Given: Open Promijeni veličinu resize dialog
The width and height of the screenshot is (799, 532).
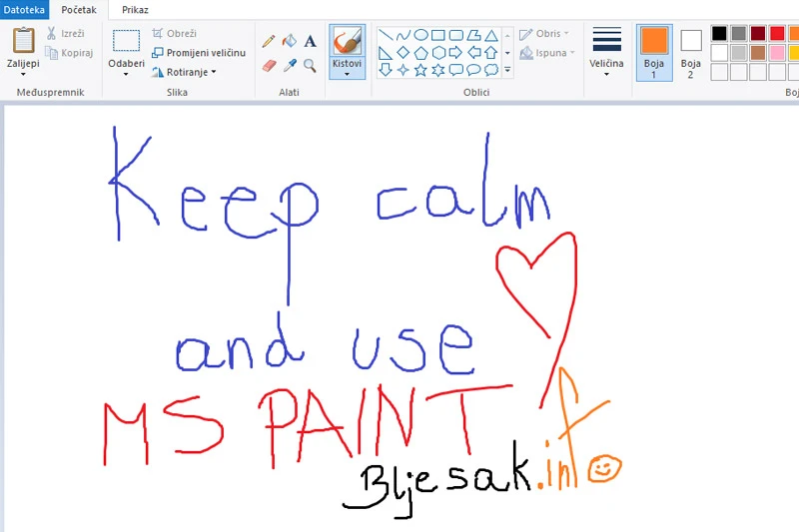Looking at the screenshot, I should click(x=199, y=53).
